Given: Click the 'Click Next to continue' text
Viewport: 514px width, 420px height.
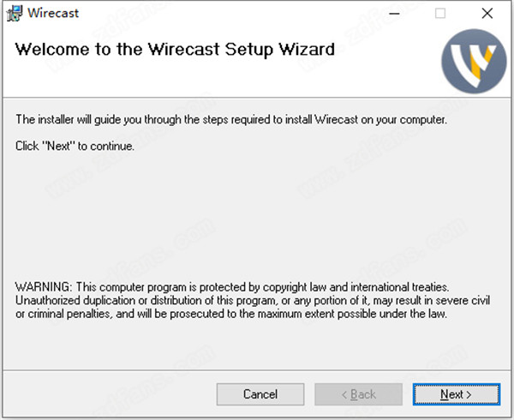Looking at the screenshot, I should pyautogui.click(x=75, y=146).
